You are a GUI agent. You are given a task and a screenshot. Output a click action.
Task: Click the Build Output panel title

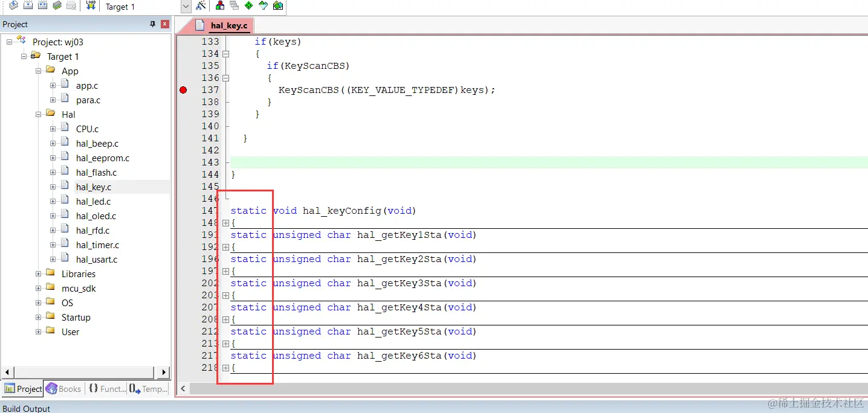[x=27, y=408]
